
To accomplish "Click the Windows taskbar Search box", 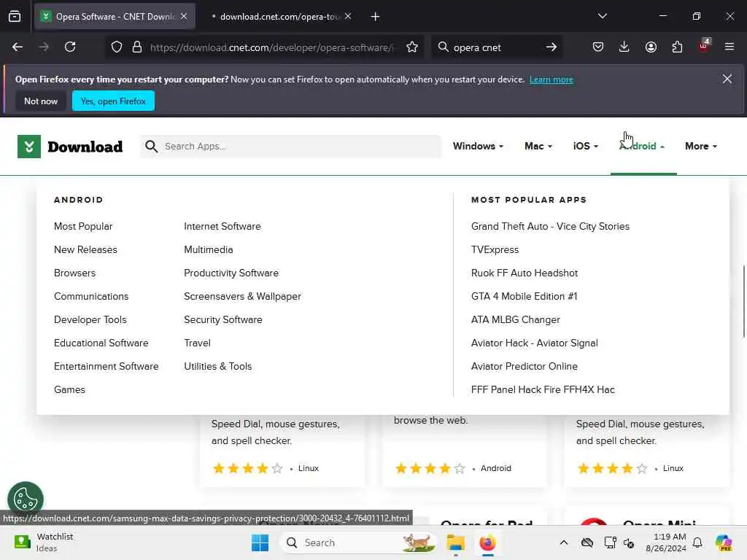I will pos(358,542).
